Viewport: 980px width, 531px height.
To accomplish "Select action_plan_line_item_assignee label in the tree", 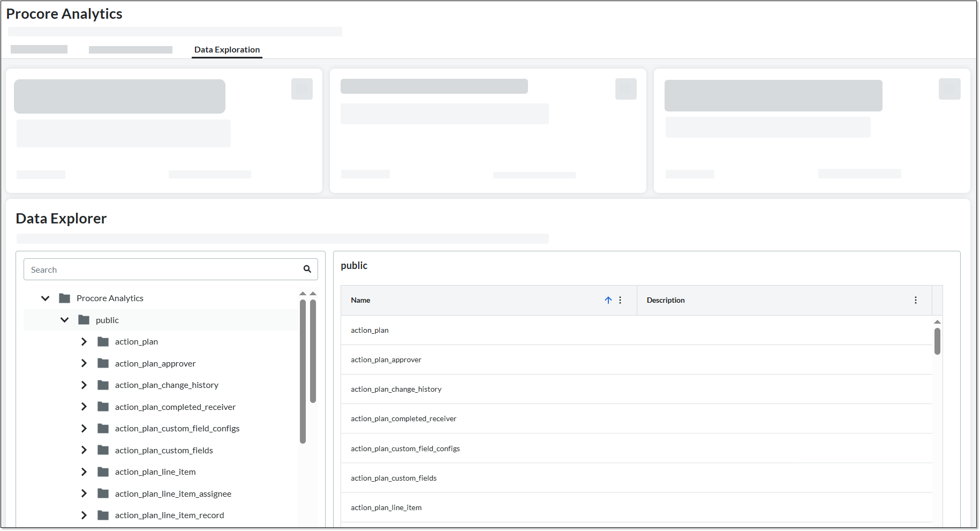I will 173,494.
